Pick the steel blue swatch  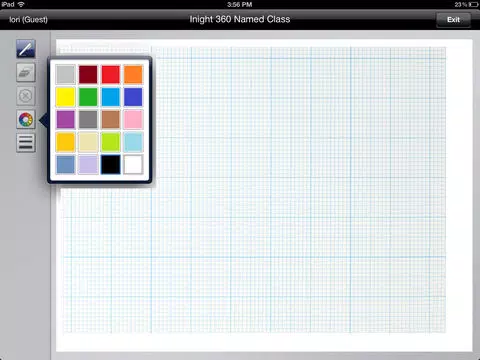click(x=65, y=164)
